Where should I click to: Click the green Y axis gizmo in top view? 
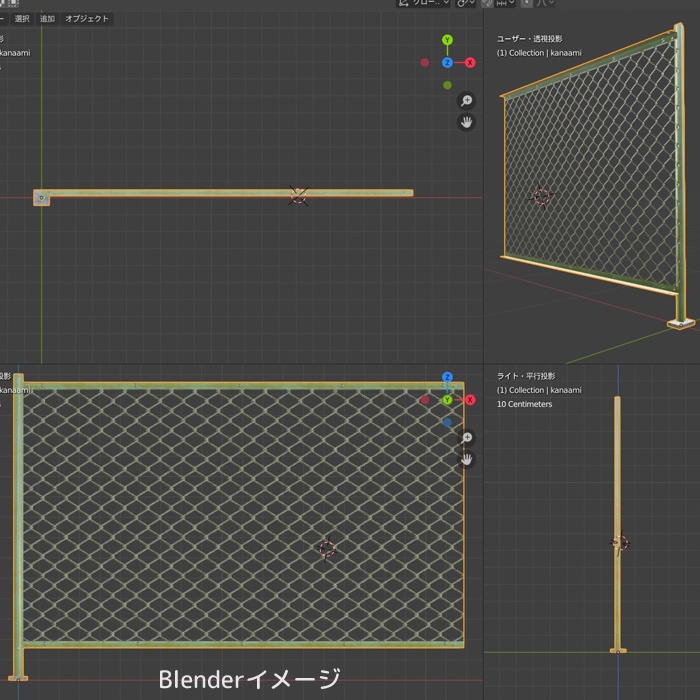pyautogui.click(x=447, y=40)
